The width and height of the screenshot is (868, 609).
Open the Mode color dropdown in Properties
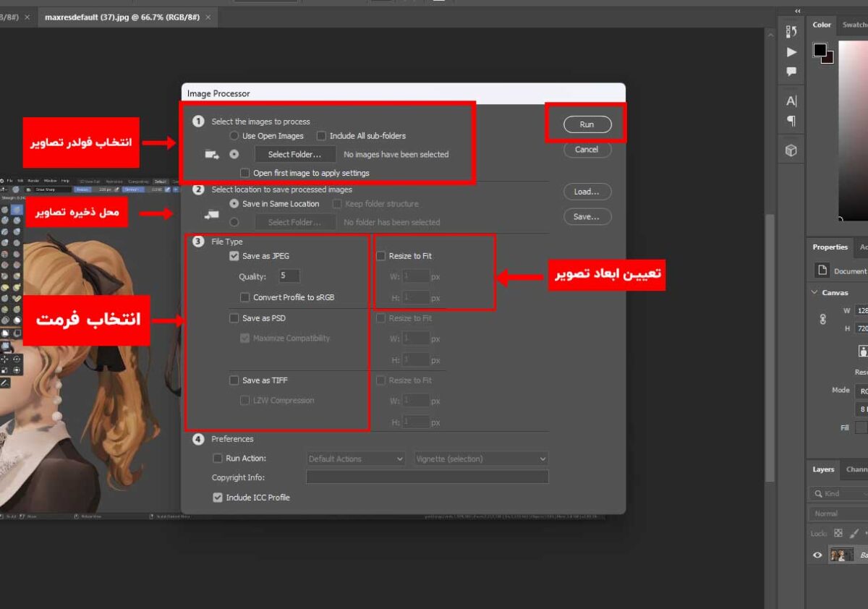click(861, 391)
